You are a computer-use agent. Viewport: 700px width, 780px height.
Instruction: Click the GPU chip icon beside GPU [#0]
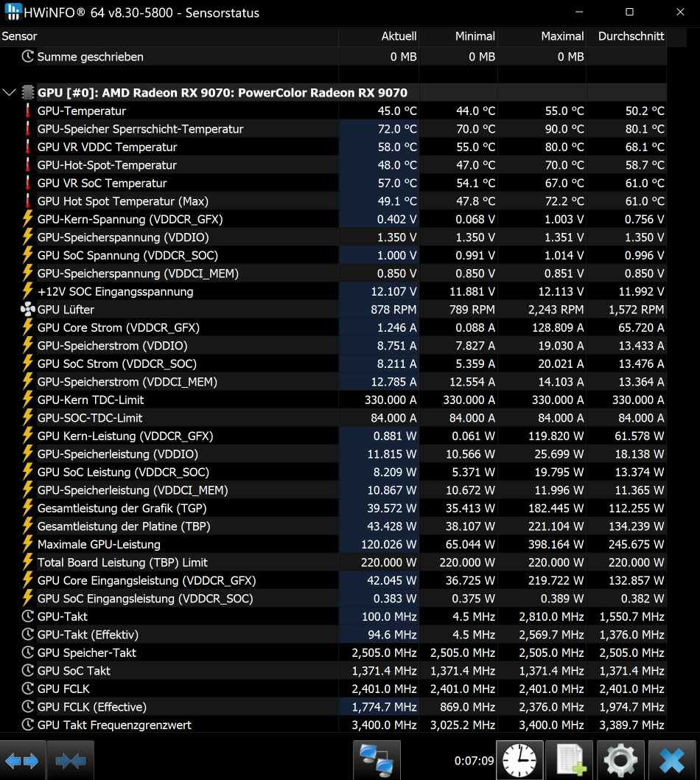pos(28,93)
